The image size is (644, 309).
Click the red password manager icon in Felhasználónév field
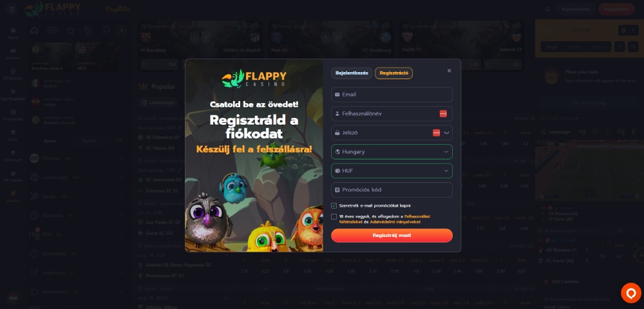(443, 114)
